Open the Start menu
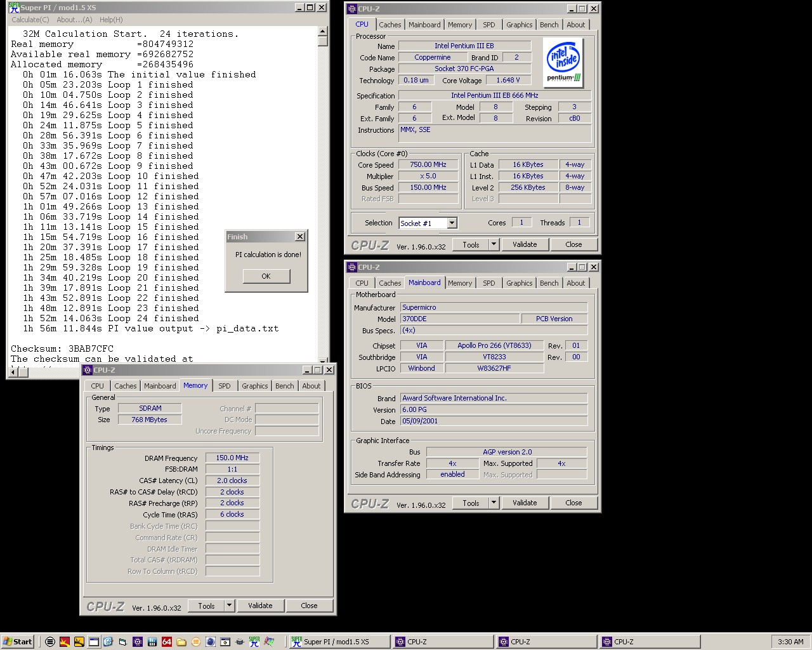Viewport: 812px width, 650px height. click(18, 642)
